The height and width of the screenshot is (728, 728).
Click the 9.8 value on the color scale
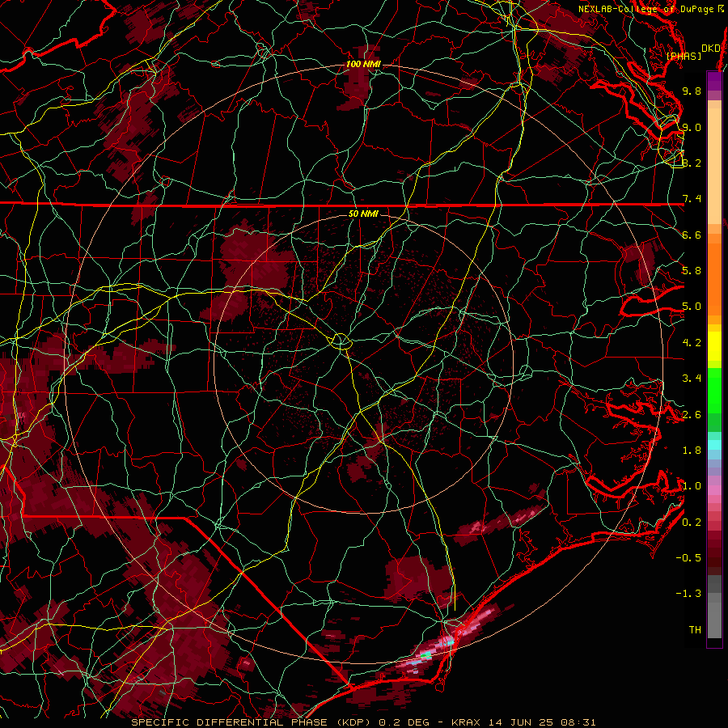[692, 91]
